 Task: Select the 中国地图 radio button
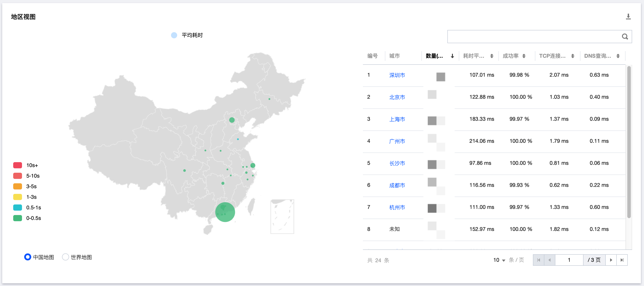click(27, 257)
